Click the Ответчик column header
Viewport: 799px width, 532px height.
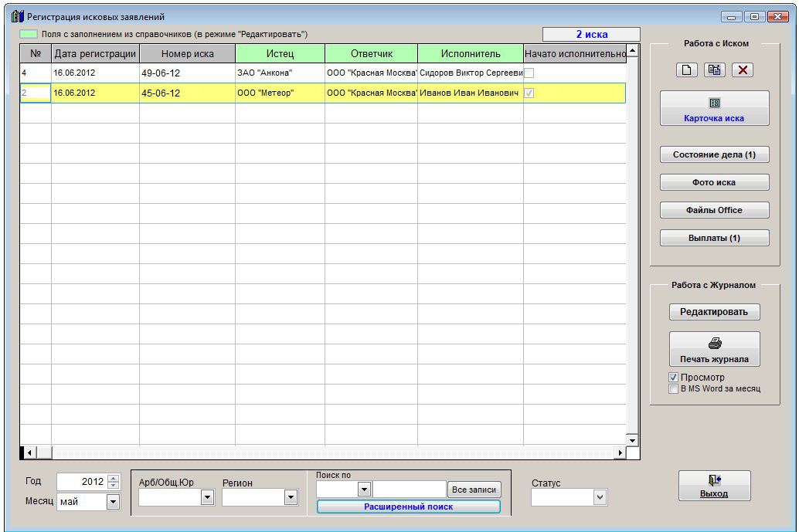[x=372, y=53]
